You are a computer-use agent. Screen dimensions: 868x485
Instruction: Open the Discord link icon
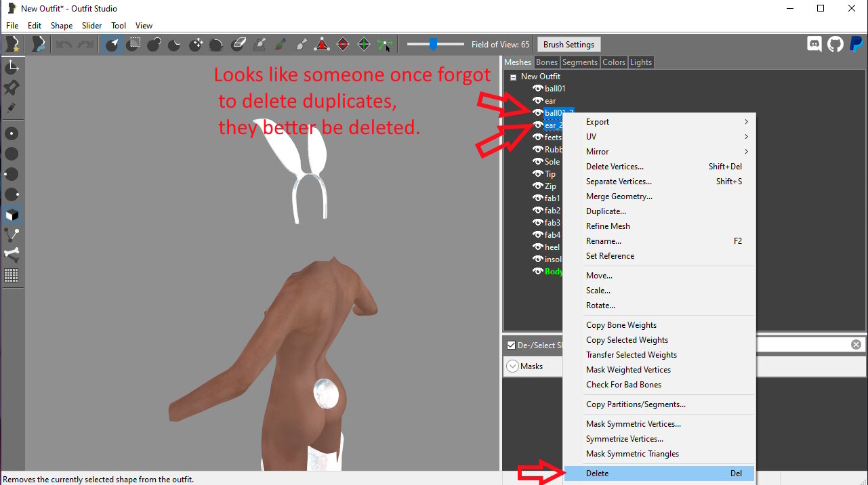tap(814, 45)
